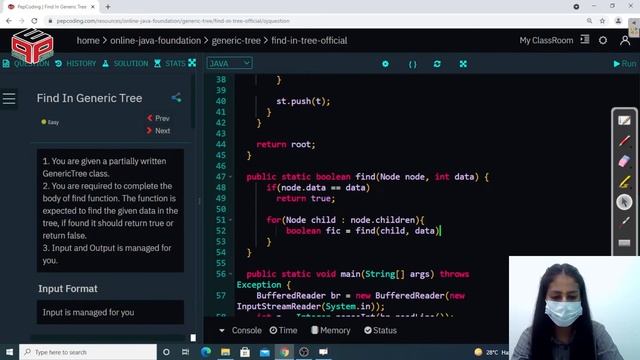Open the Console tab

coord(247,330)
